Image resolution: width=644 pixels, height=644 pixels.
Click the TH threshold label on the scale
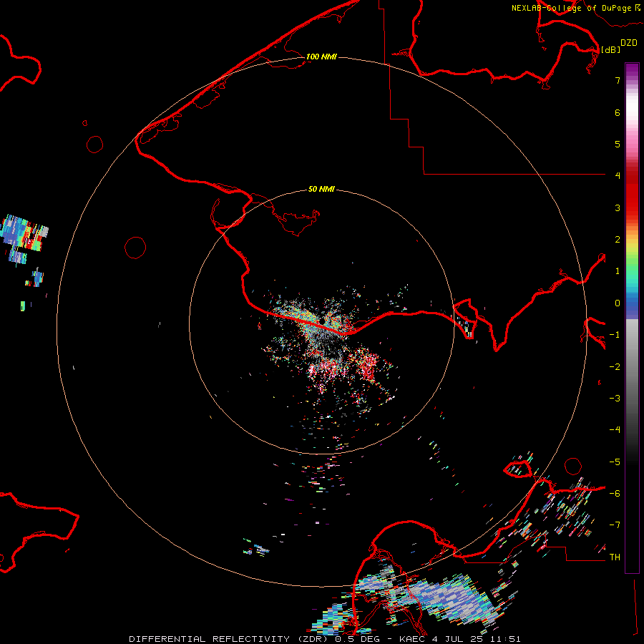615,557
